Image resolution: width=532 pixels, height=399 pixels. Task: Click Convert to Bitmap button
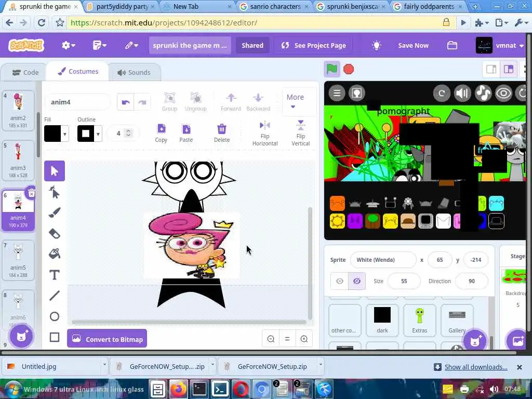pos(107,339)
